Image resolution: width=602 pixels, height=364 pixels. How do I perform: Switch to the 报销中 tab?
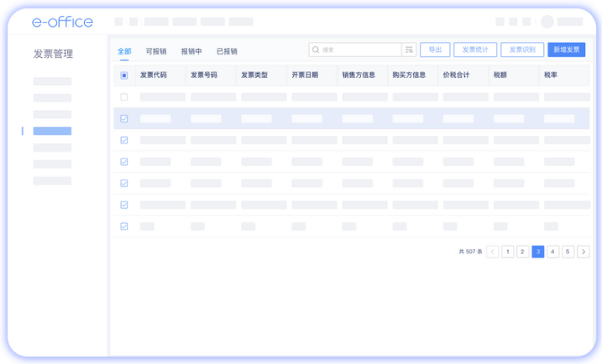[191, 51]
